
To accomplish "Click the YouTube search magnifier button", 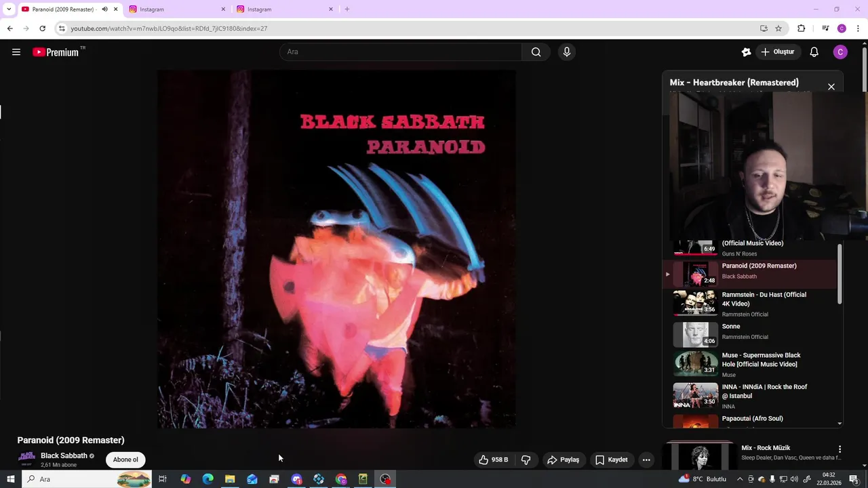I will click(x=536, y=52).
